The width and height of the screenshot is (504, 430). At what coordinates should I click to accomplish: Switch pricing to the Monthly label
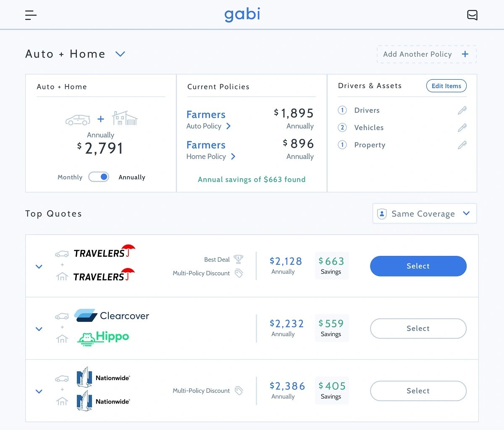tap(70, 177)
